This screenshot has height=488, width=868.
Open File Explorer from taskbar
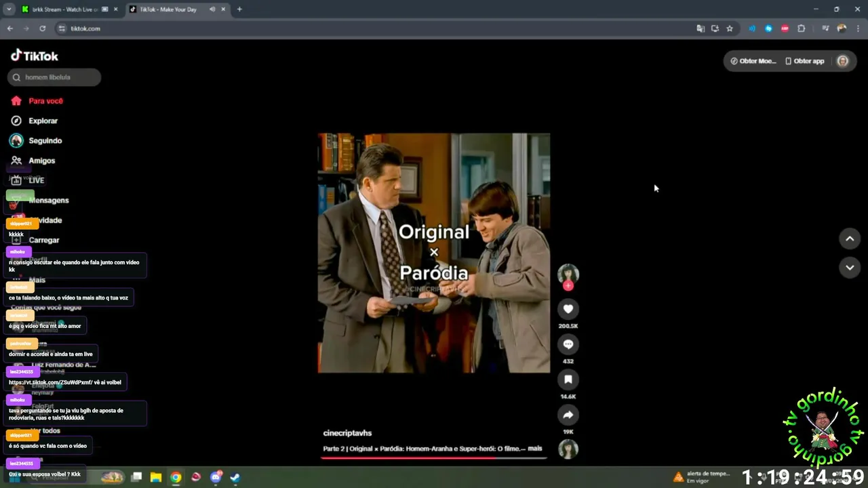click(156, 477)
